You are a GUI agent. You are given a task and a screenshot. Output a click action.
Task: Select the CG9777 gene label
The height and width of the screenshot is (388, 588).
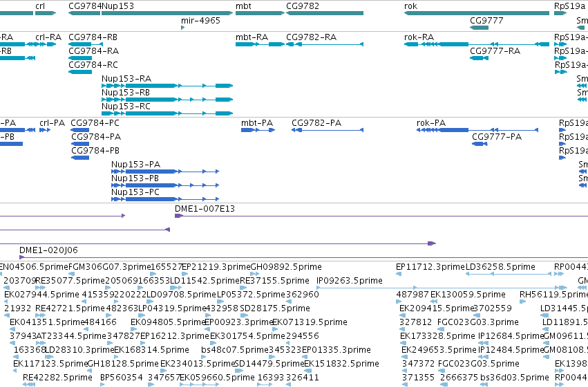486,21
